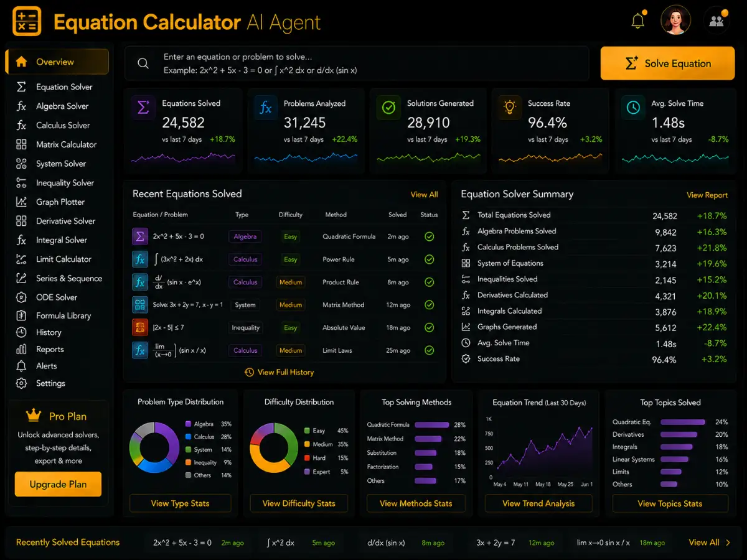Open Equation Solver from sidebar
Viewport: 747px width, 560px height.
pyautogui.click(x=57, y=87)
